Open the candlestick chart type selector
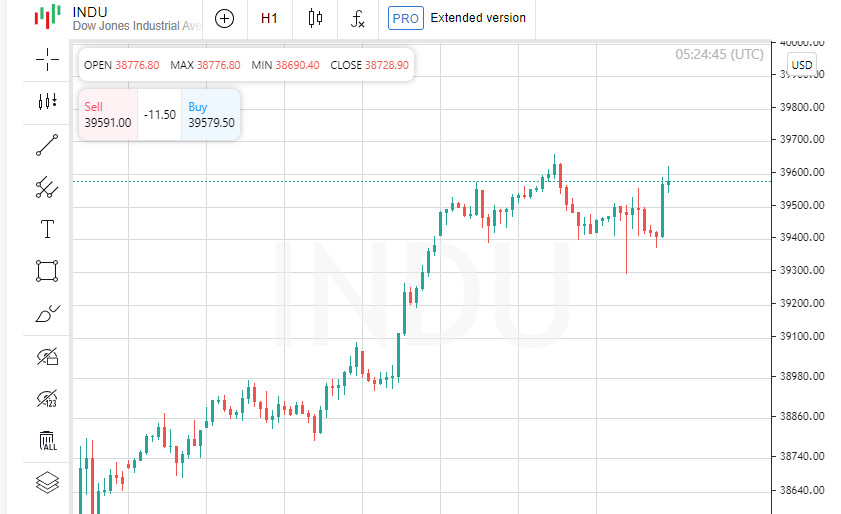The width and height of the screenshot is (841, 514). click(316, 18)
